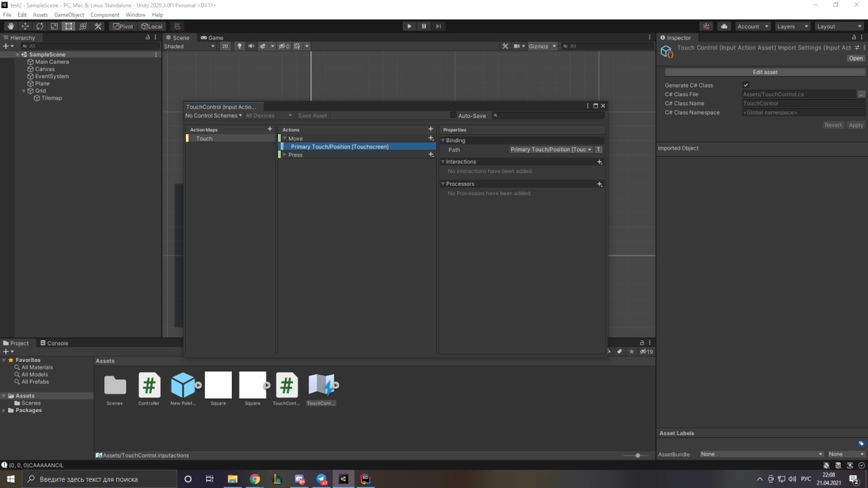Click the cloud services icon
The width and height of the screenshot is (868, 488).
tap(724, 26)
